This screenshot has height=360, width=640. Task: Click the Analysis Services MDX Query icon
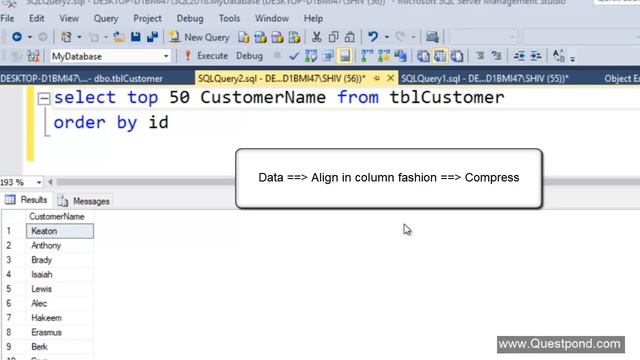[x=260, y=37]
